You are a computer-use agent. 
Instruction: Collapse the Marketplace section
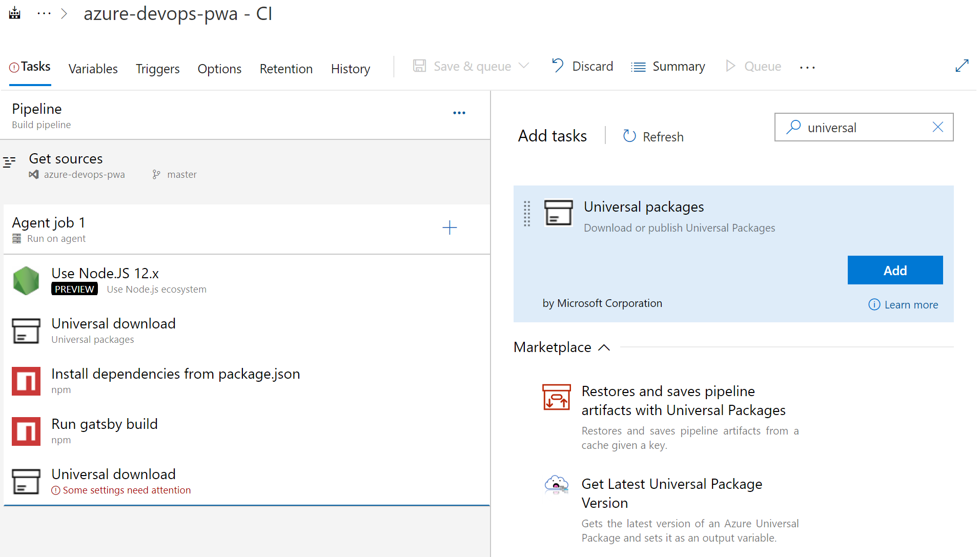tap(604, 347)
